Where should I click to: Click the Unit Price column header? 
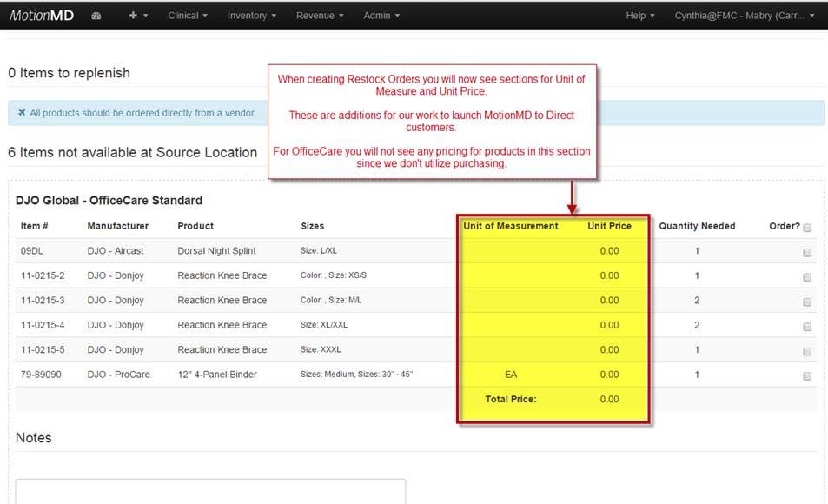609,226
